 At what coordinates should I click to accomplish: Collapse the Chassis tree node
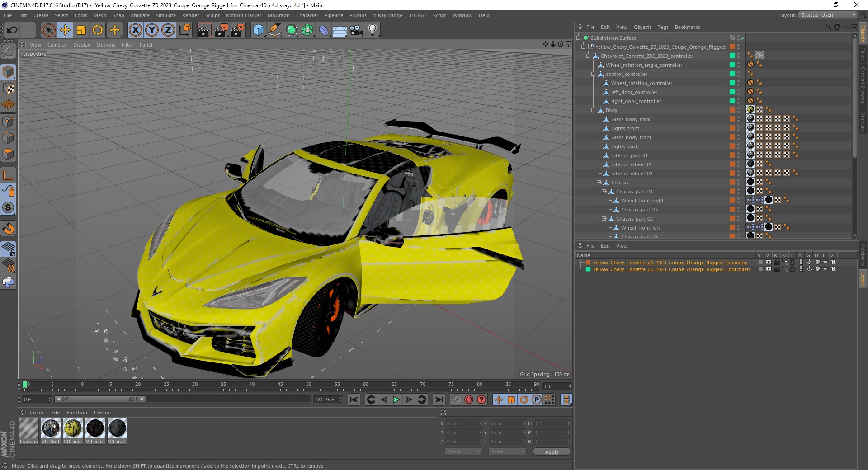tap(599, 183)
